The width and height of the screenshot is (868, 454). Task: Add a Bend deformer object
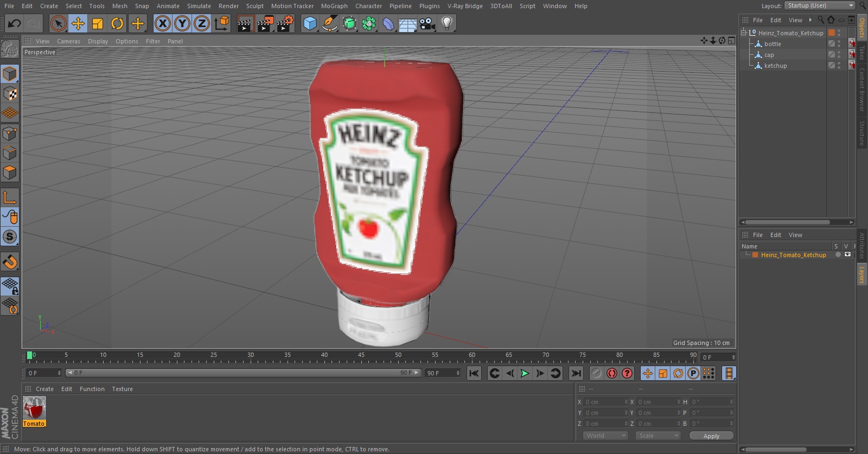coord(388,23)
